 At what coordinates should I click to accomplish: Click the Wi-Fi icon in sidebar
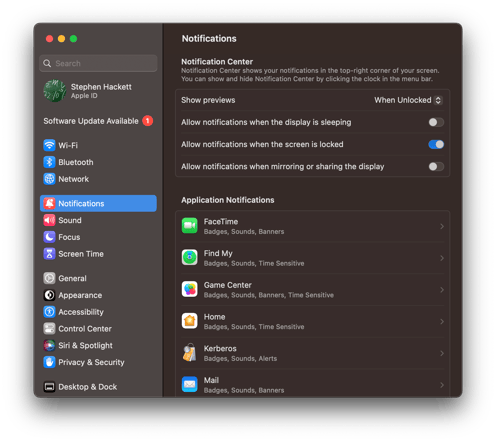49,145
